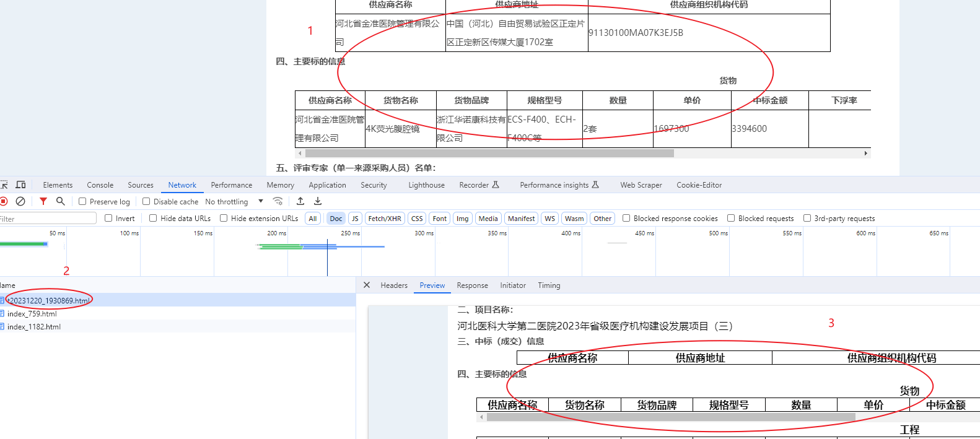Open the Response tab
Image resolution: width=980 pixels, height=439 pixels.
coord(472,285)
